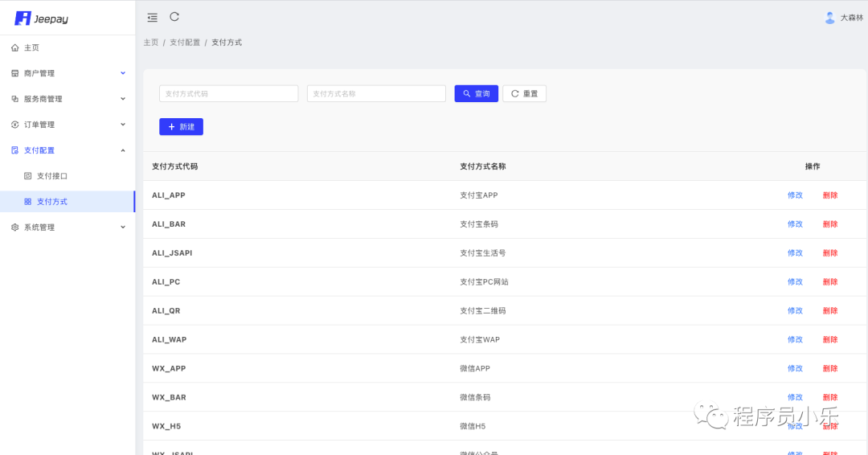Click the 支付宝生活号 name cell

coord(483,253)
